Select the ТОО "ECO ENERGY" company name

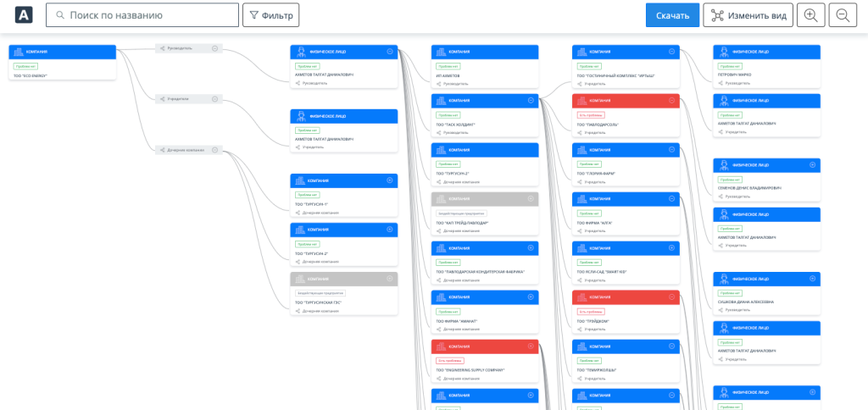[31, 75]
